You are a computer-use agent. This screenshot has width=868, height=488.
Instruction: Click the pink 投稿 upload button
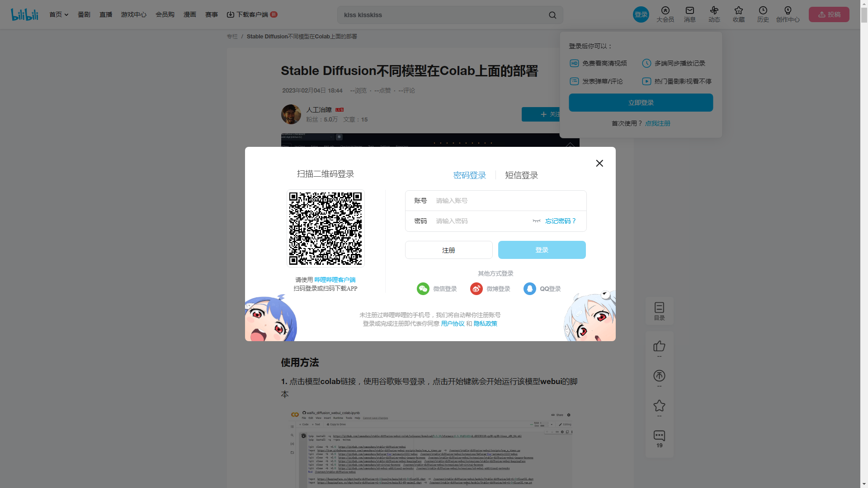pyautogui.click(x=829, y=14)
